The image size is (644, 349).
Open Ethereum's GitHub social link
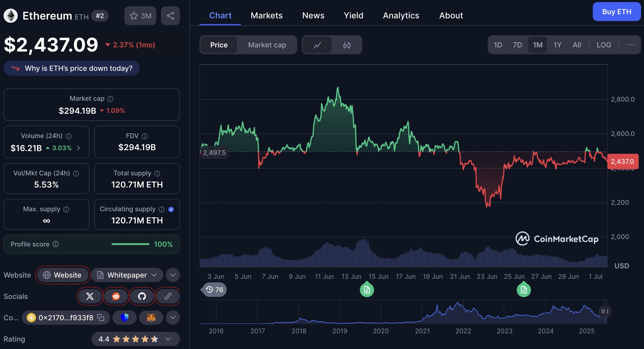point(142,296)
